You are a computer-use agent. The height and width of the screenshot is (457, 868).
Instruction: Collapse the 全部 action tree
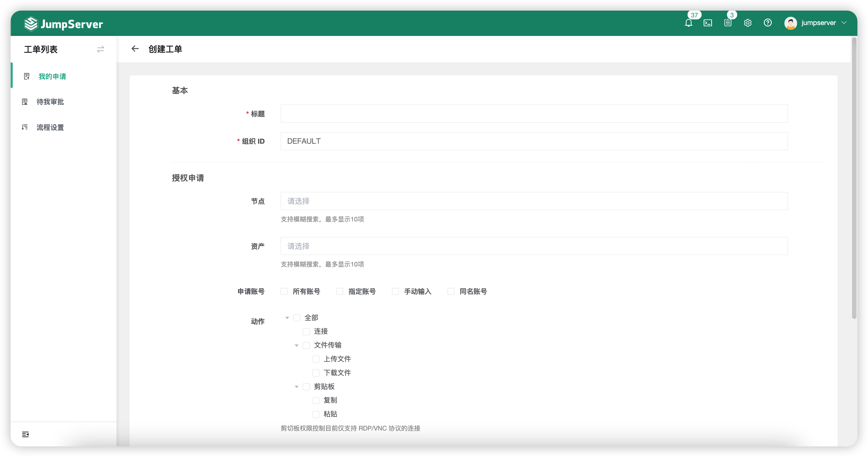(x=287, y=317)
